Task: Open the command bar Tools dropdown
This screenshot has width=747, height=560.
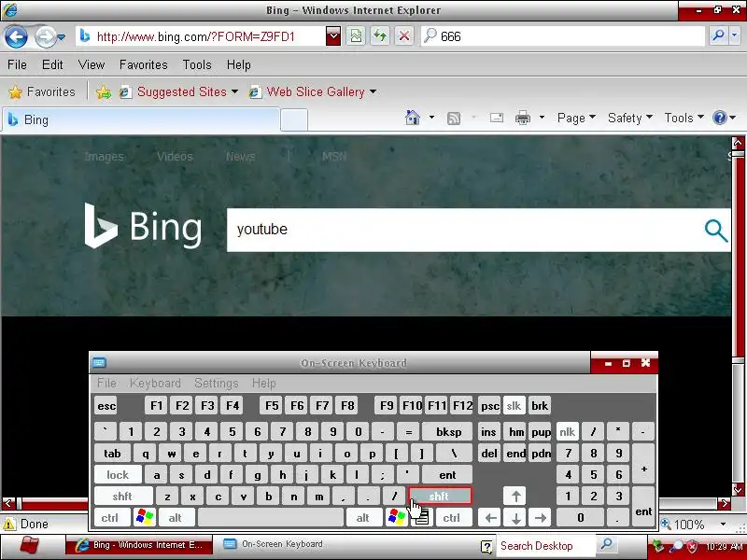Action: (684, 118)
